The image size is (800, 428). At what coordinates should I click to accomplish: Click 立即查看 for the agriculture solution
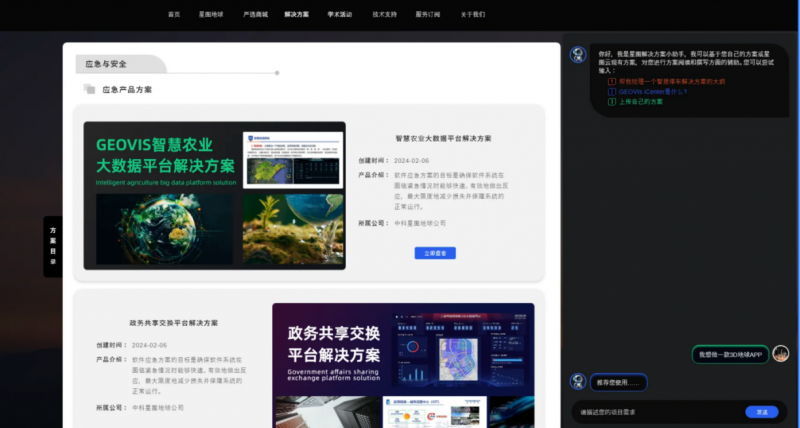pos(435,253)
